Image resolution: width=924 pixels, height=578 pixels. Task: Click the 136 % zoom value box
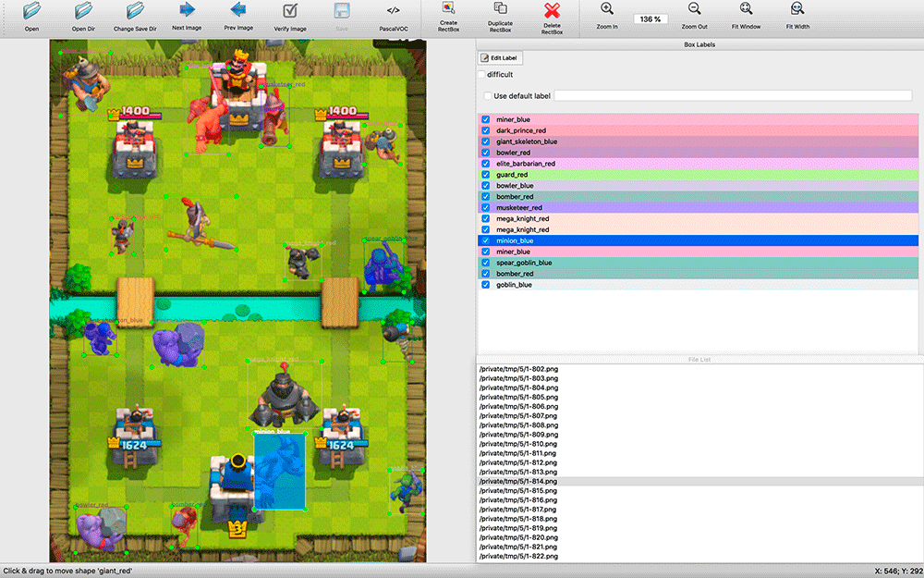click(x=650, y=18)
